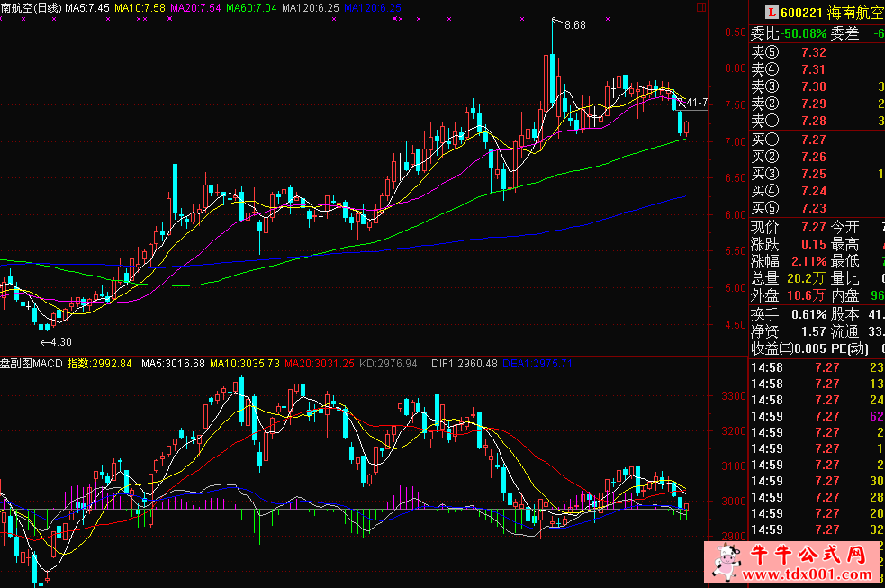The image size is (885, 588).
Task: Click the KD:2976.94 label
Action: pos(388,364)
